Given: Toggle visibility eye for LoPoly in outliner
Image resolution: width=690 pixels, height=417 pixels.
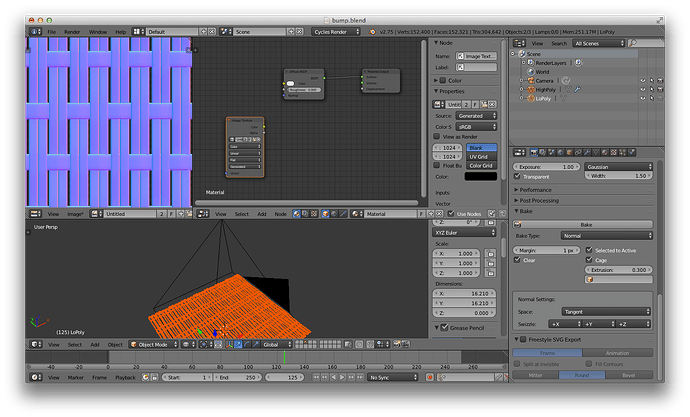Looking at the screenshot, I should click(x=643, y=98).
